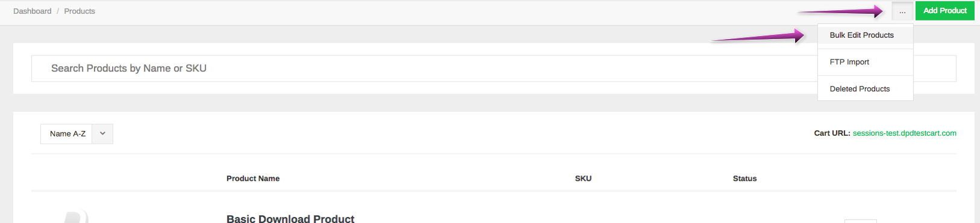Open the sessions-test.dpdtestcart.com cart link
Viewport: 980px width, 223px height.
[904, 133]
